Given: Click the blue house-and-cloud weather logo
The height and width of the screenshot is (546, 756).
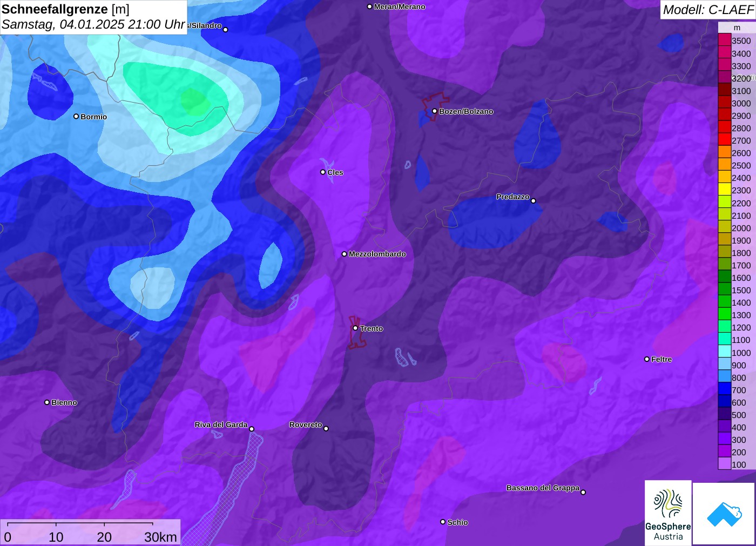Looking at the screenshot, I should point(724,514).
